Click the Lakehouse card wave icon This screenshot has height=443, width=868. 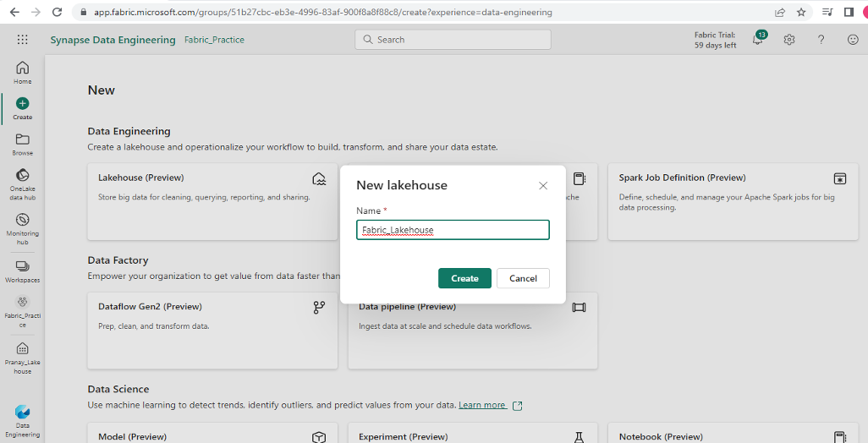319,178
